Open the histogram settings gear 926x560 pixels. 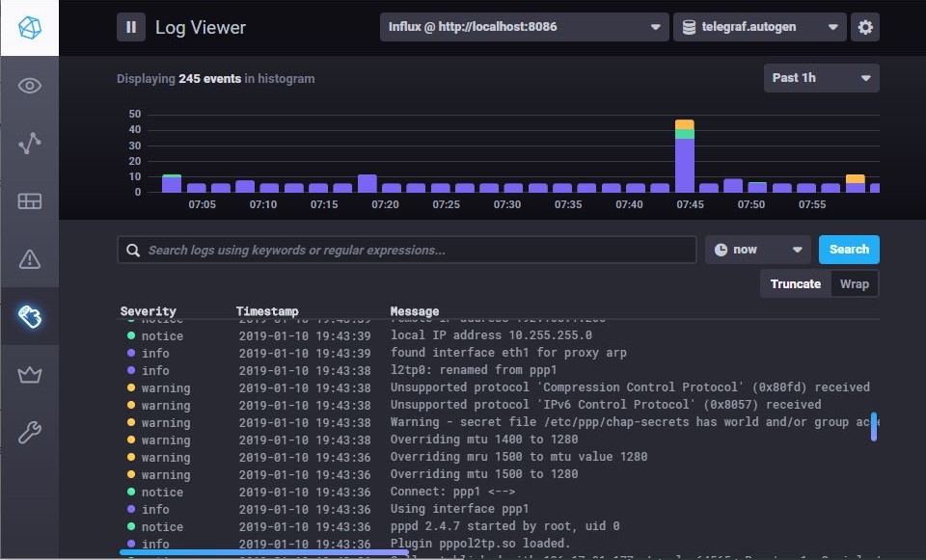[x=865, y=27]
